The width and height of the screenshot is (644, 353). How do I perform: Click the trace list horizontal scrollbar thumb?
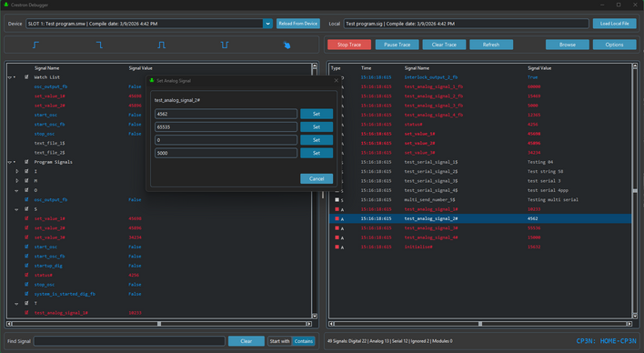(x=480, y=324)
